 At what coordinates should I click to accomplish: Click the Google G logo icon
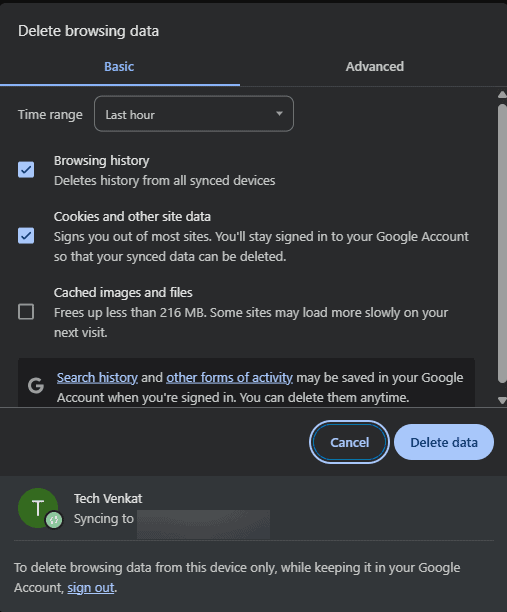coord(36,386)
